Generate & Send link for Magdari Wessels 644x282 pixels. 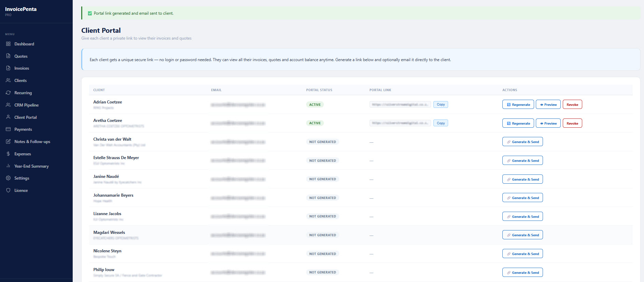point(523,235)
